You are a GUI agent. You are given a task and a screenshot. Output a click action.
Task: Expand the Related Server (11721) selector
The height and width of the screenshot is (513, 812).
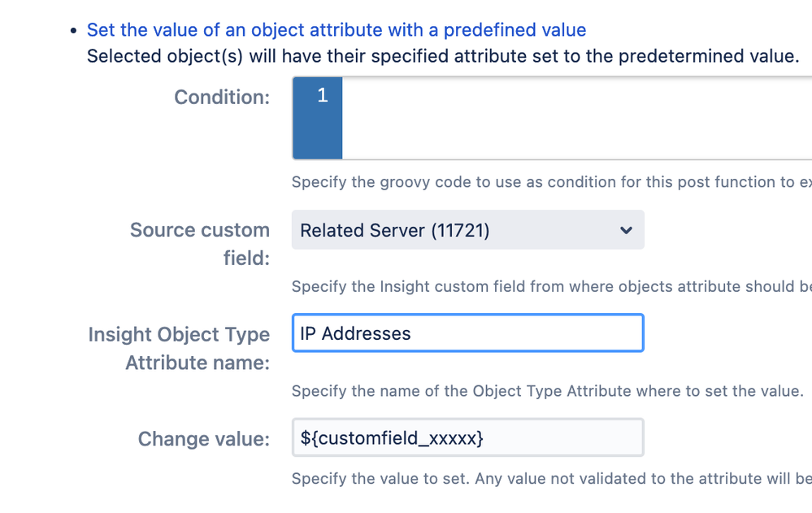[467, 230]
